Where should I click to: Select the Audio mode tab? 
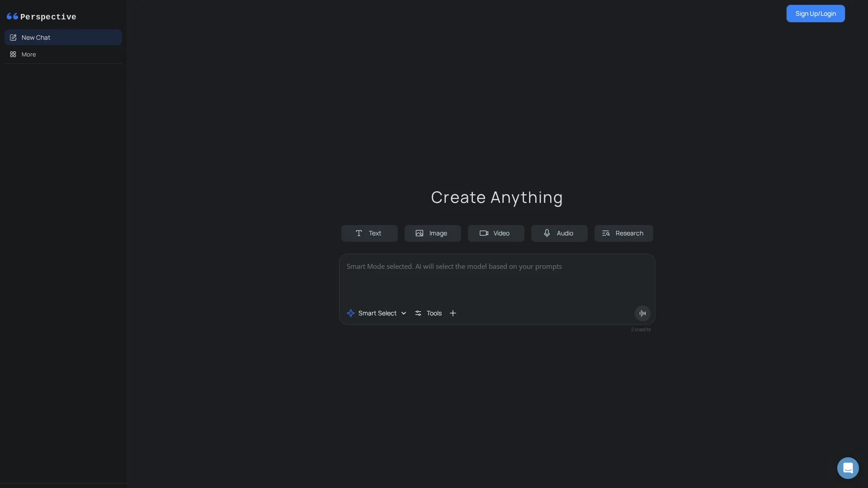[x=559, y=233]
